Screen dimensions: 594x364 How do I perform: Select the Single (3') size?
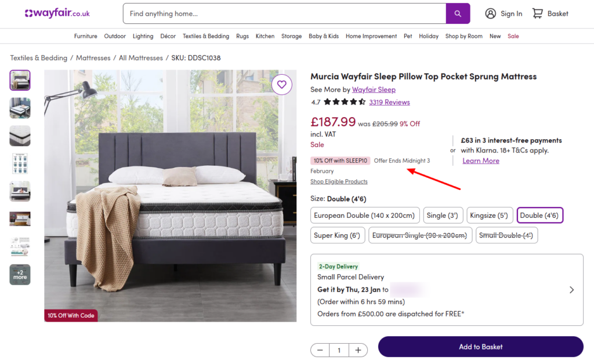(443, 215)
